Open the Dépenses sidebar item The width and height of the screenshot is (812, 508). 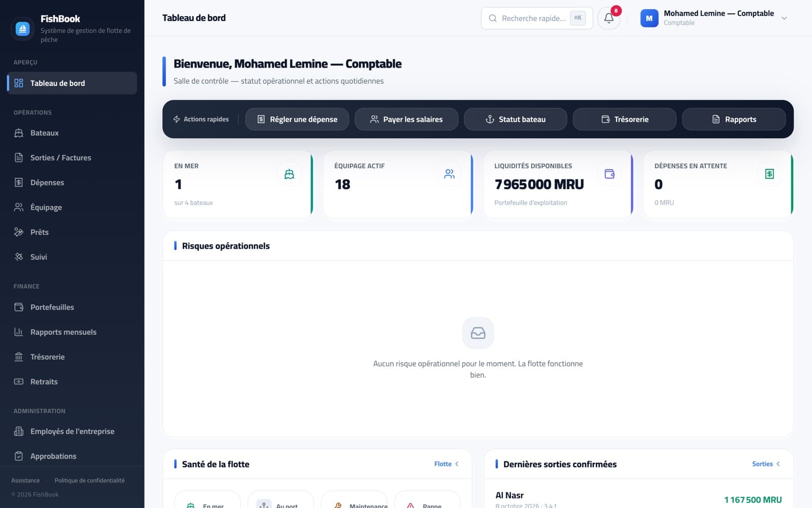click(x=72, y=182)
